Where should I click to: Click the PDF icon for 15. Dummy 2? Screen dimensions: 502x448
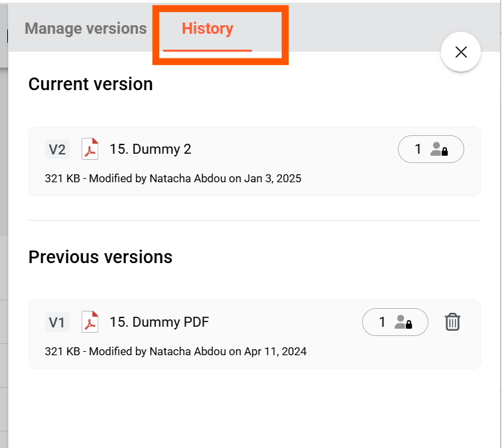tap(90, 149)
